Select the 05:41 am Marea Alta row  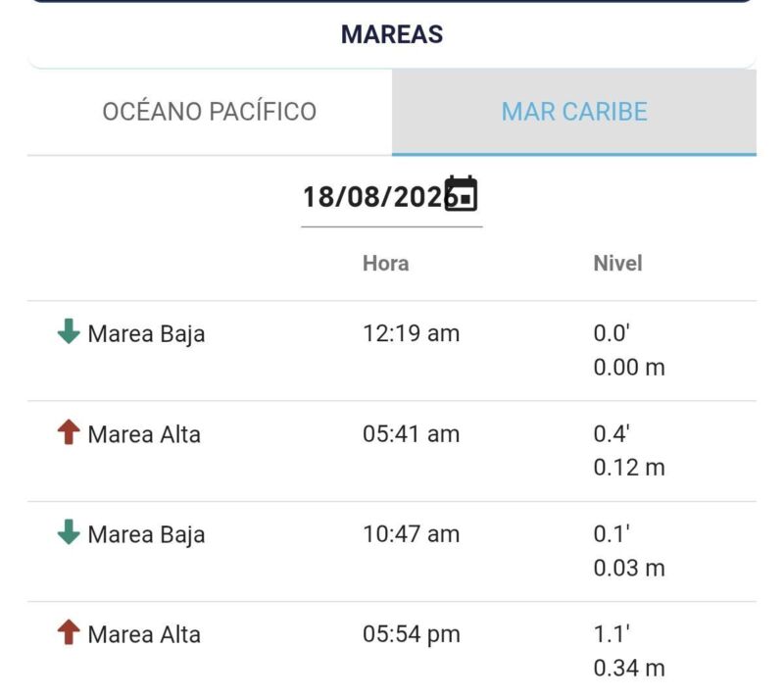click(392, 451)
